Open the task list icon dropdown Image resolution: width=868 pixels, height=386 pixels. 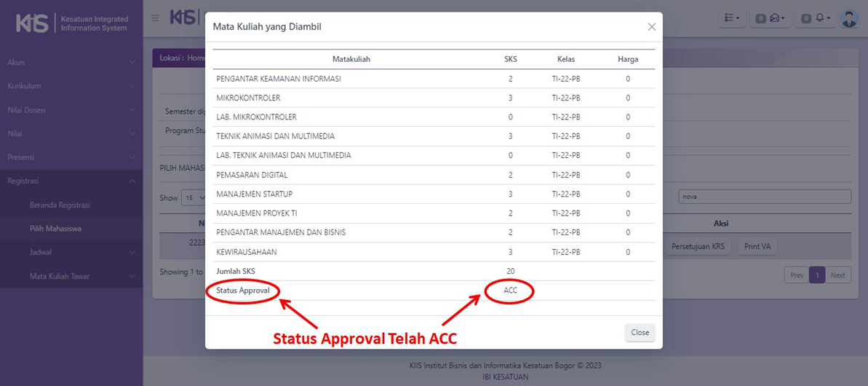pyautogui.click(x=732, y=18)
